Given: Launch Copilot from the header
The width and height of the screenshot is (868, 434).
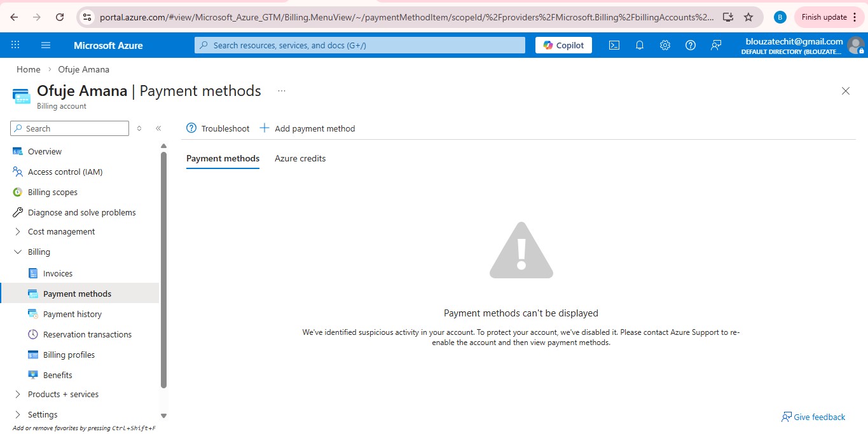Looking at the screenshot, I should point(563,45).
